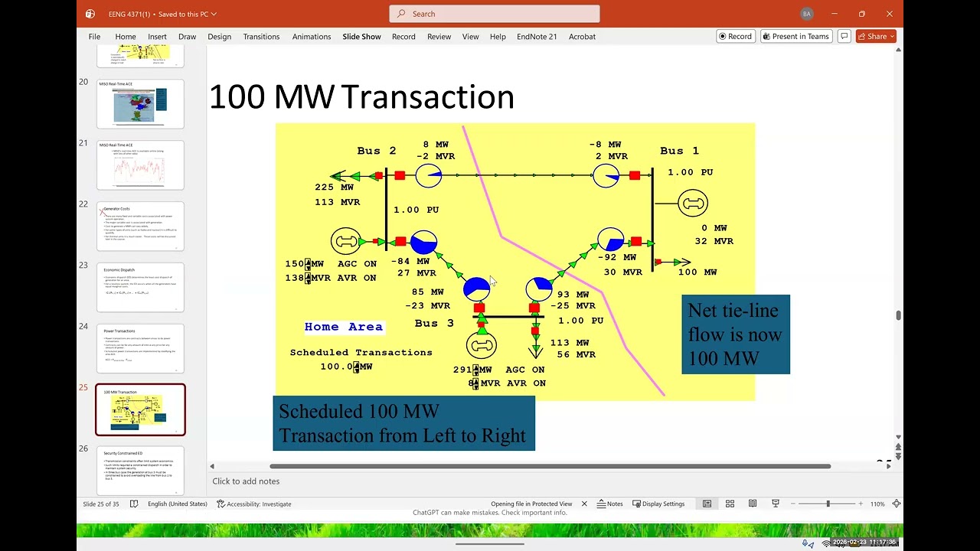Open Accessibility: Investigate checker
Screen dimensions: 980x551
254,504
